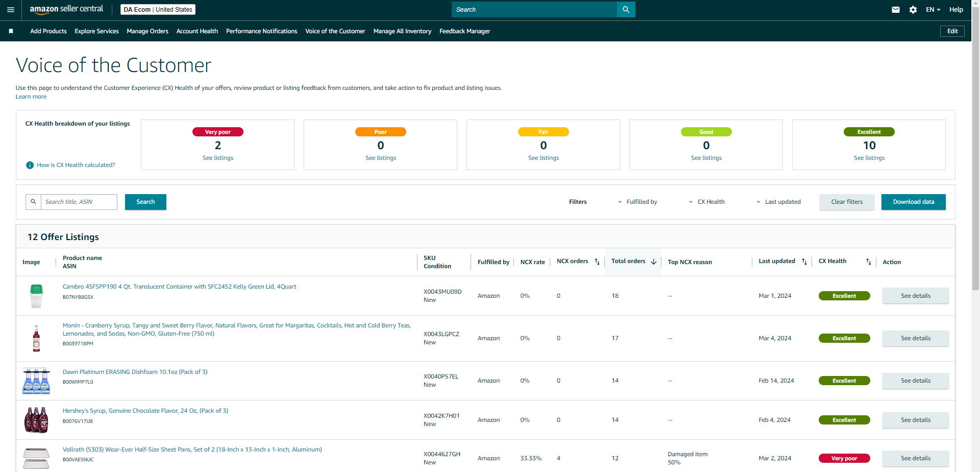Open How is CX Health calculated link

click(76, 165)
